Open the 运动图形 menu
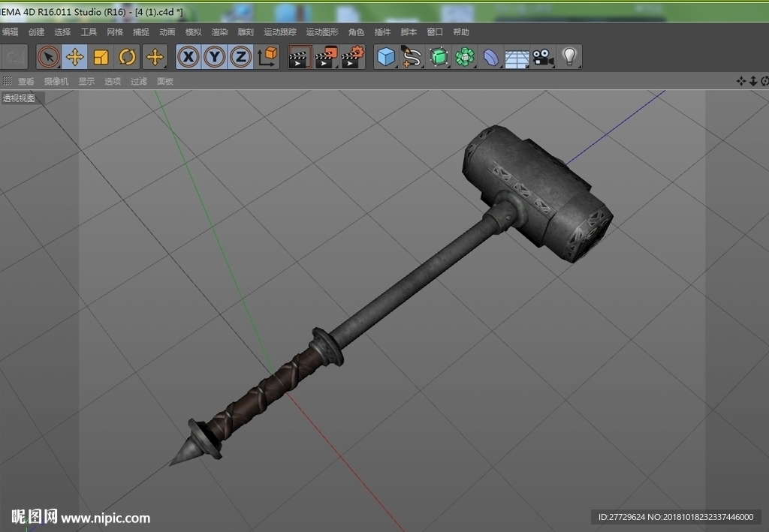This screenshot has width=769, height=532. (x=322, y=32)
